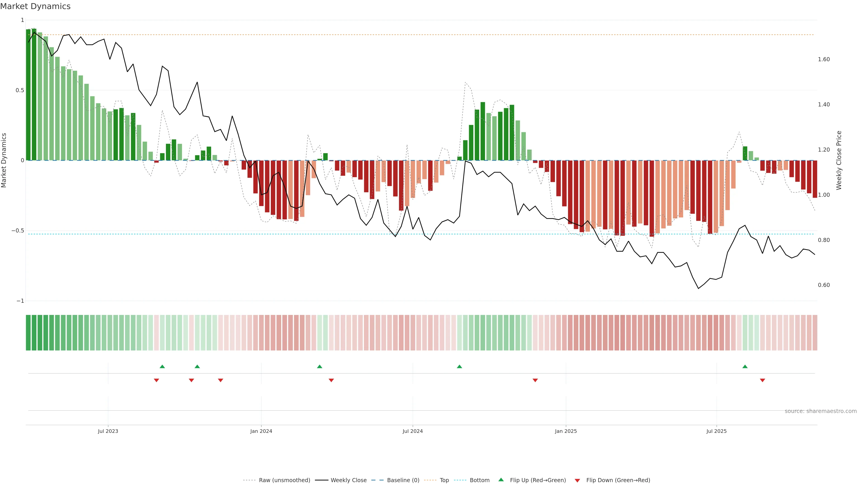Viewport: 868px width, 488px height.
Task: Hide the Baseline (0) legend series
Action: click(x=403, y=480)
